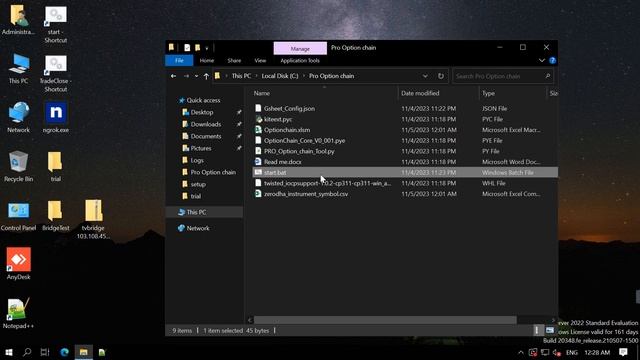Select the tvbridge zip archive icon
This screenshot has width=640, height=360.
(93, 219)
